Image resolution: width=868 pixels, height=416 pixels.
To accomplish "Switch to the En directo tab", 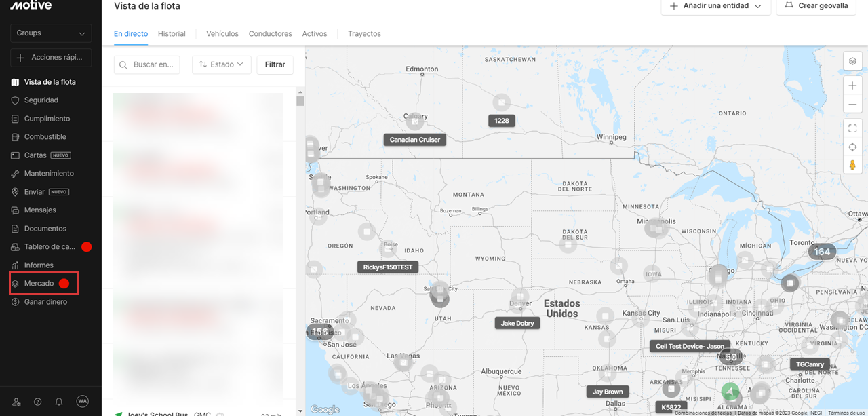I will pos(131,33).
